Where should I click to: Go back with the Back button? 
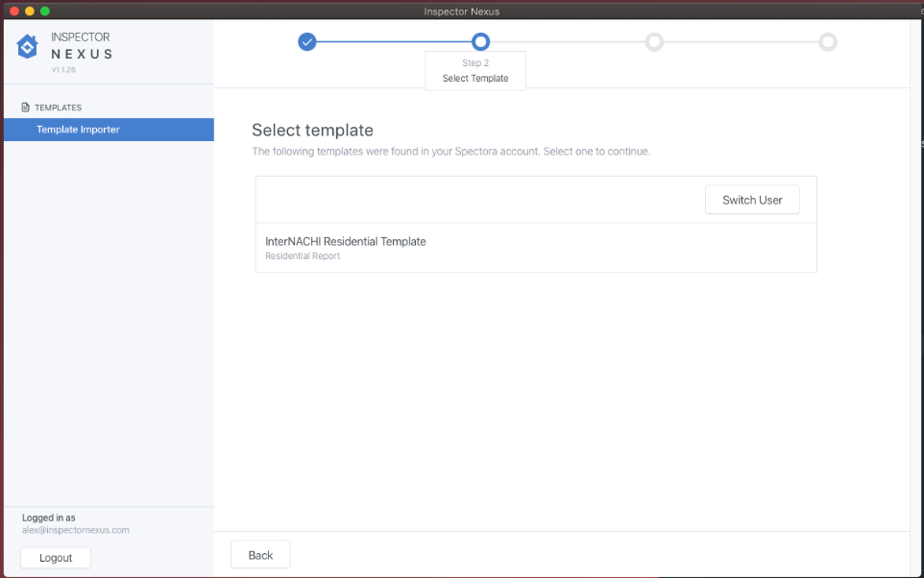(x=260, y=555)
